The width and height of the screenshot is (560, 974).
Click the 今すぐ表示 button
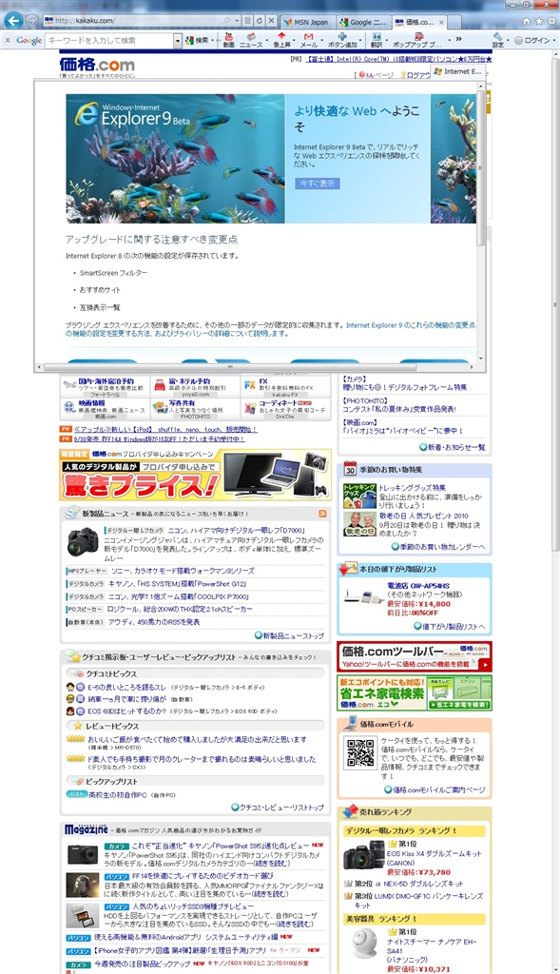coord(318,184)
